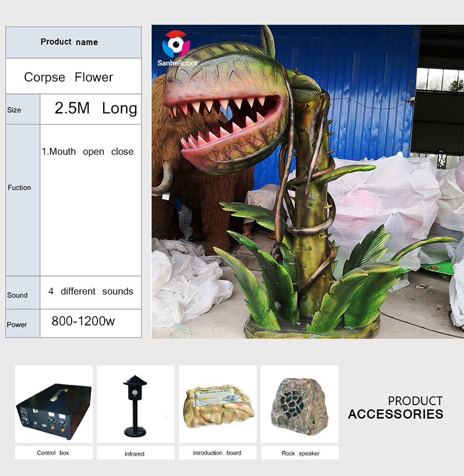Click the '800-1200w' power value
The image size is (464, 476).
(x=83, y=321)
